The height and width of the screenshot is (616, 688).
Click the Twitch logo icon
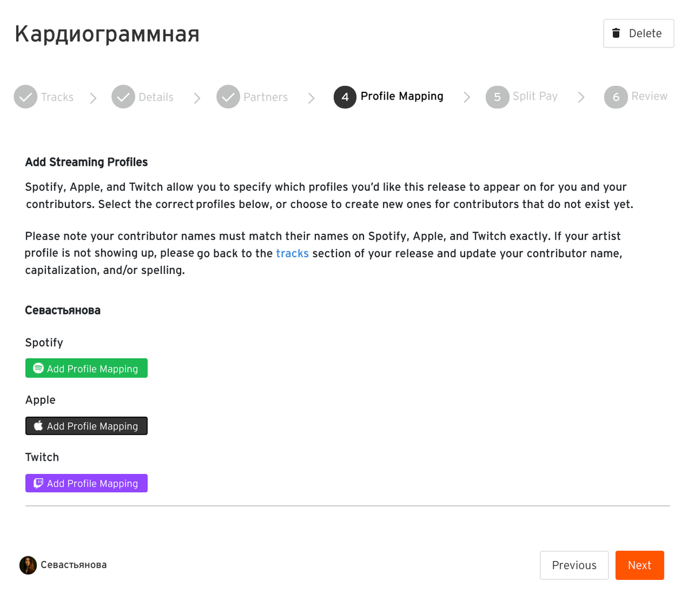[38, 483]
